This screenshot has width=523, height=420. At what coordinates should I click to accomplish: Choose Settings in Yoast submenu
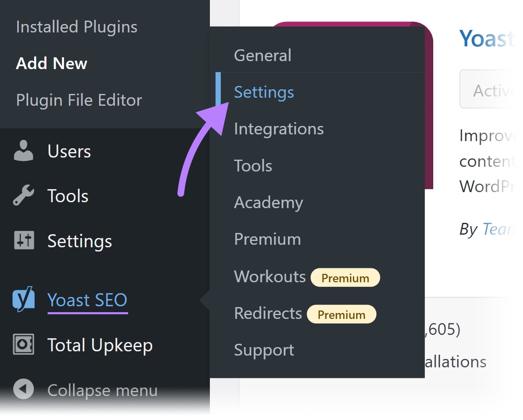tap(264, 92)
